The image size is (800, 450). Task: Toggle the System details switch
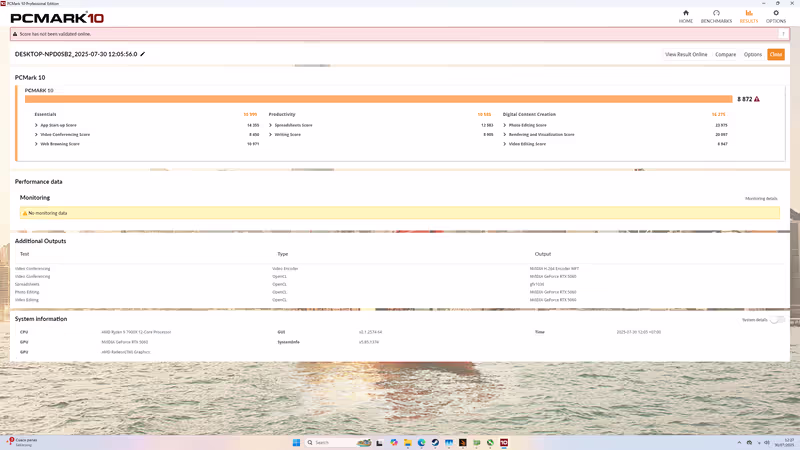(776, 320)
